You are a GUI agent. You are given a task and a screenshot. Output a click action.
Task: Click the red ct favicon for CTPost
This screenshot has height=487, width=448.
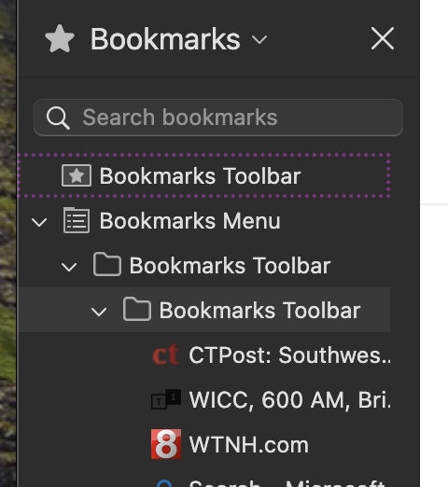[x=166, y=355]
